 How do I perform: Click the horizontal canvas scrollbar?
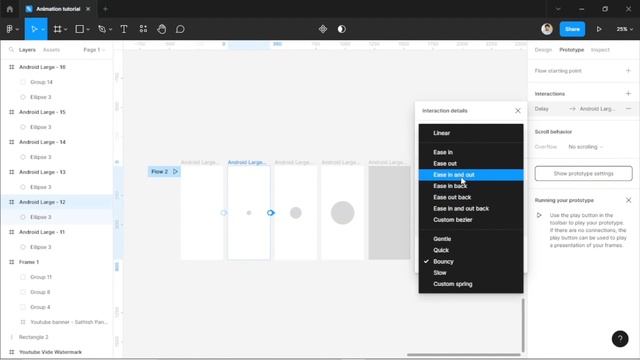coord(464,355)
